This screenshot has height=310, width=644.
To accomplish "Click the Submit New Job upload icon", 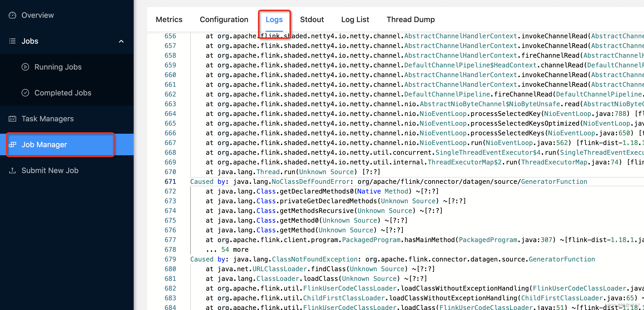I will point(12,170).
